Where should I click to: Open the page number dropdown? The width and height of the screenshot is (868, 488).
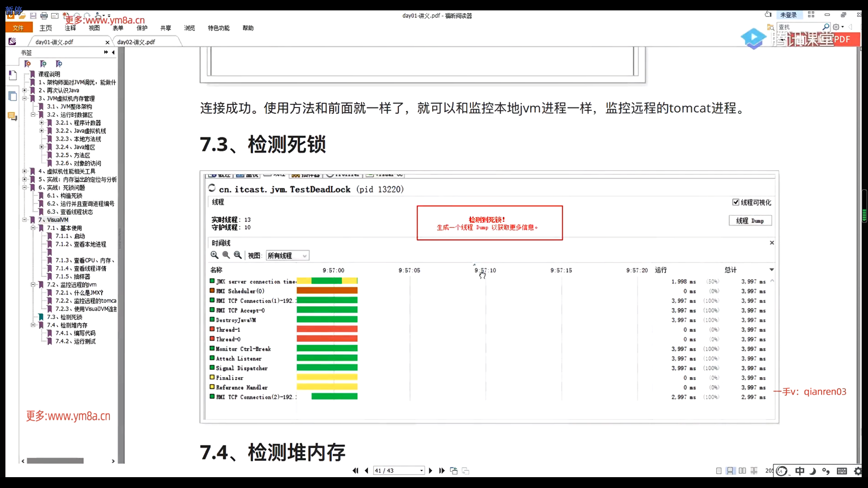(x=421, y=470)
